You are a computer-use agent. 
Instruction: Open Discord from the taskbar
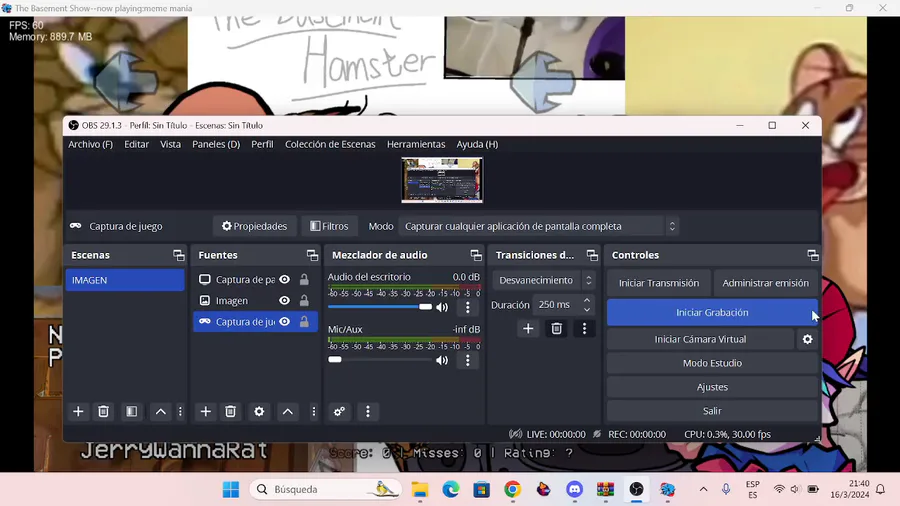(x=575, y=489)
